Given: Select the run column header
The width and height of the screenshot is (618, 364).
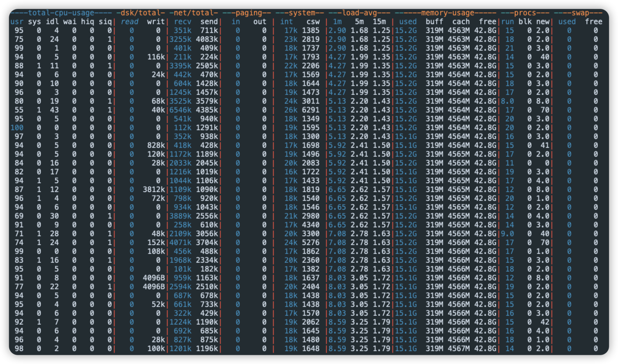Looking at the screenshot, I should click(x=507, y=22).
